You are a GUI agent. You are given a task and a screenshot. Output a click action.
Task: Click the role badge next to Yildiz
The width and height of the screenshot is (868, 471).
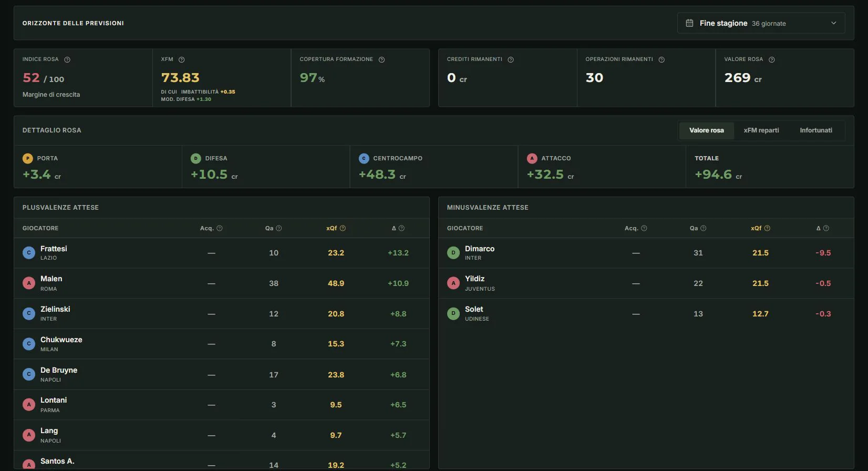pos(453,283)
